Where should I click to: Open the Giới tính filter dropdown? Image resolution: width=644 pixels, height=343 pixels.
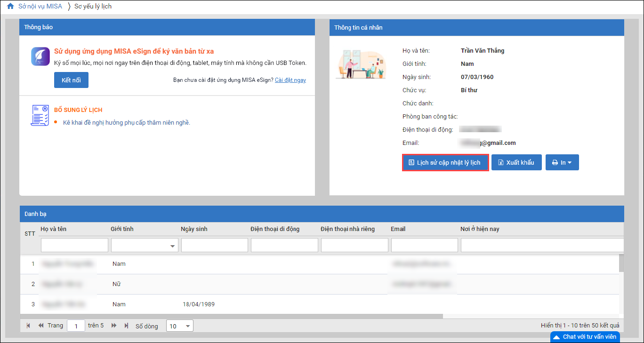[145, 245]
